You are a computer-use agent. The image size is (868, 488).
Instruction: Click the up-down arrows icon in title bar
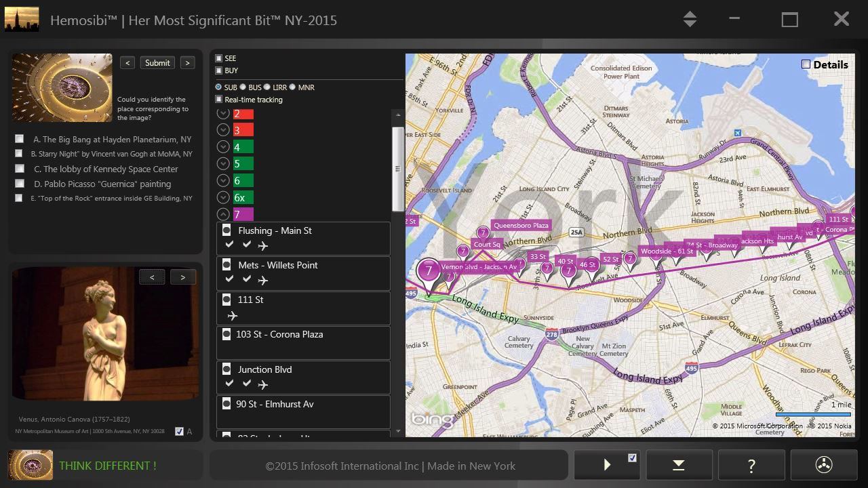pyautogui.click(x=690, y=19)
